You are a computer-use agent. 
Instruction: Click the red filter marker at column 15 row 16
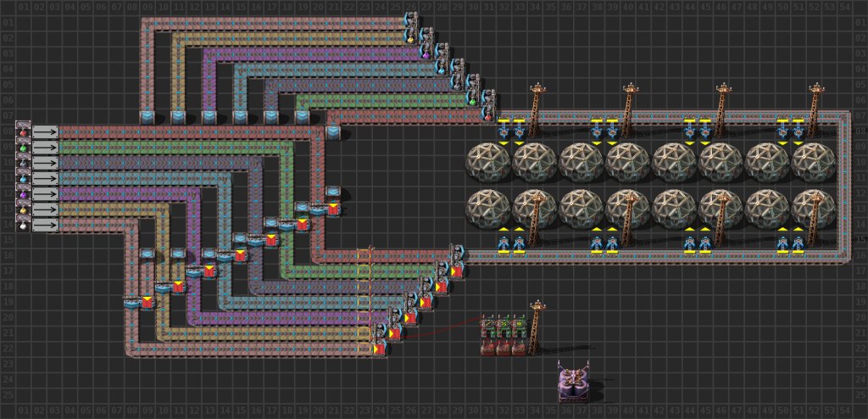point(240,255)
